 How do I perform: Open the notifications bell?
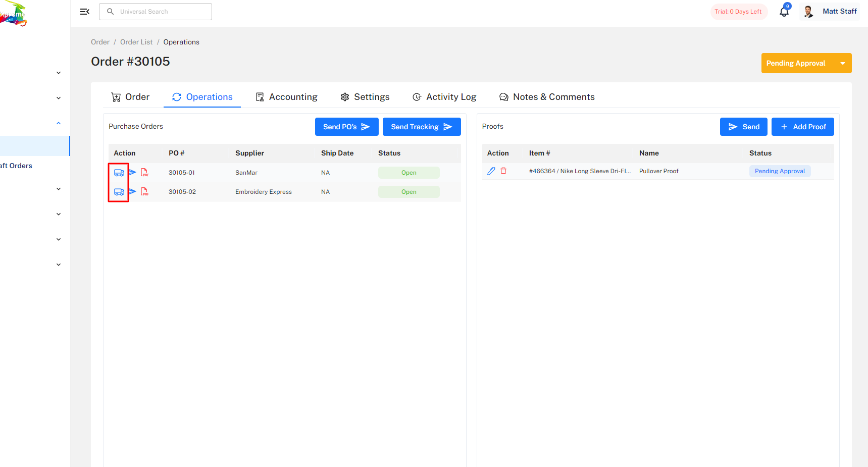pos(784,11)
